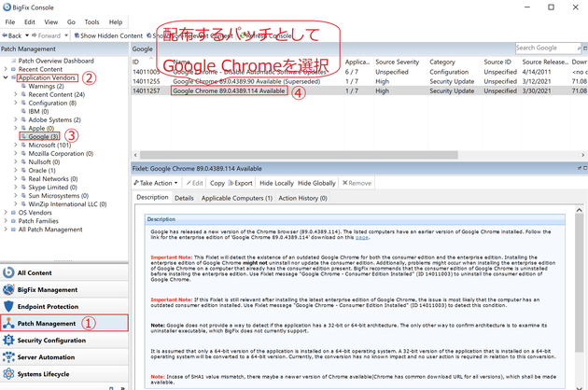Open the View menu
Screen dimensions: 588x390
(x=51, y=22)
